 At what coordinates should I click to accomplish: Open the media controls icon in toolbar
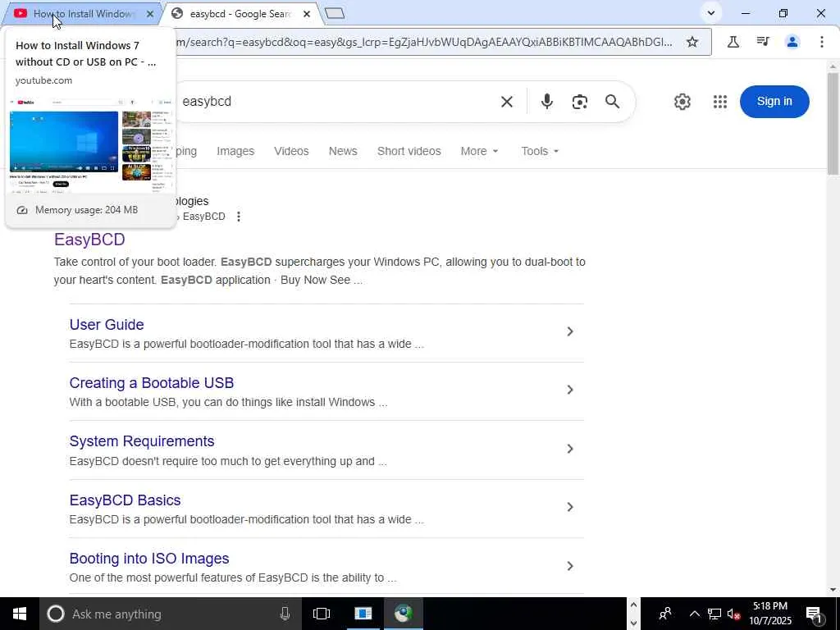click(x=763, y=42)
